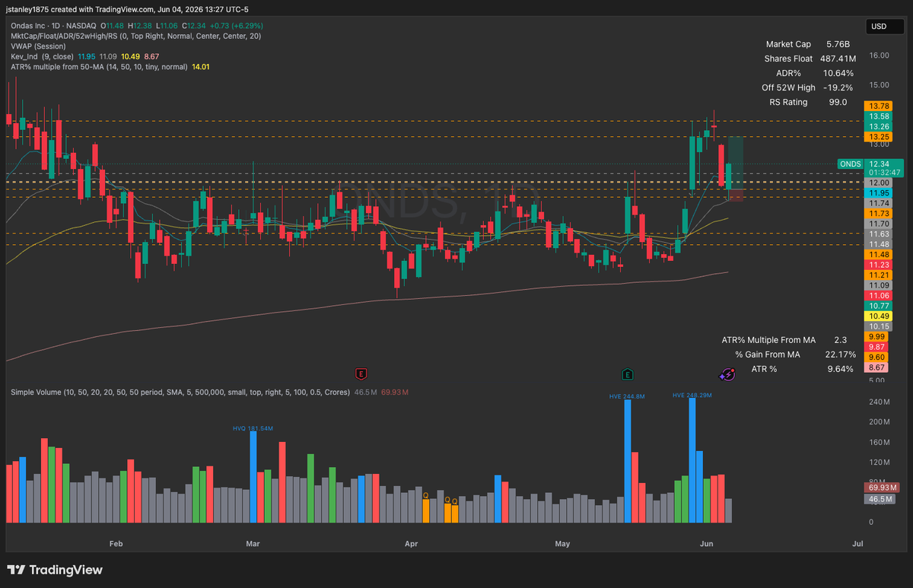The height and width of the screenshot is (588, 913).
Task: Click the gray 10.15 price label
Action: pyautogui.click(x=879, y=326)
